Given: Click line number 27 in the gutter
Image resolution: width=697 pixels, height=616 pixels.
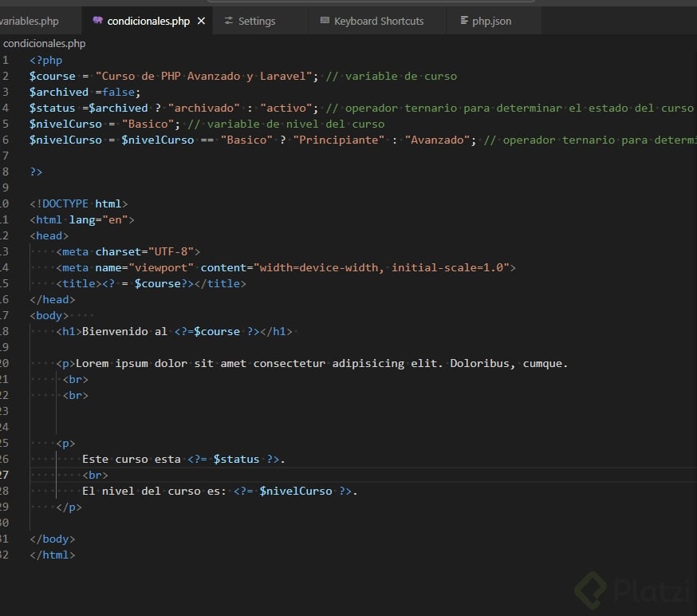Looking at the screenshot, I should pos(6,475).
